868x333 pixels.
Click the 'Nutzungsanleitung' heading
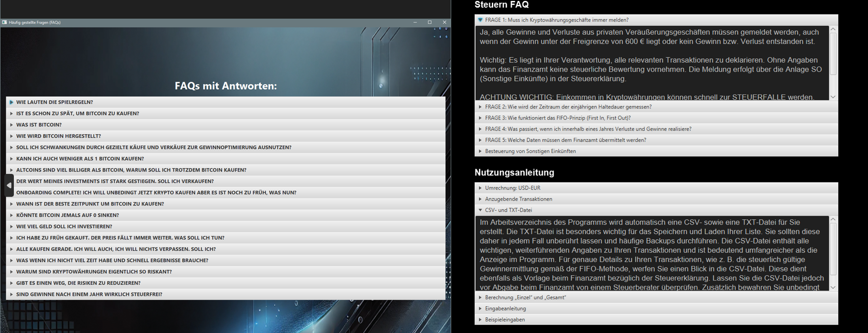tap(514, 172)
